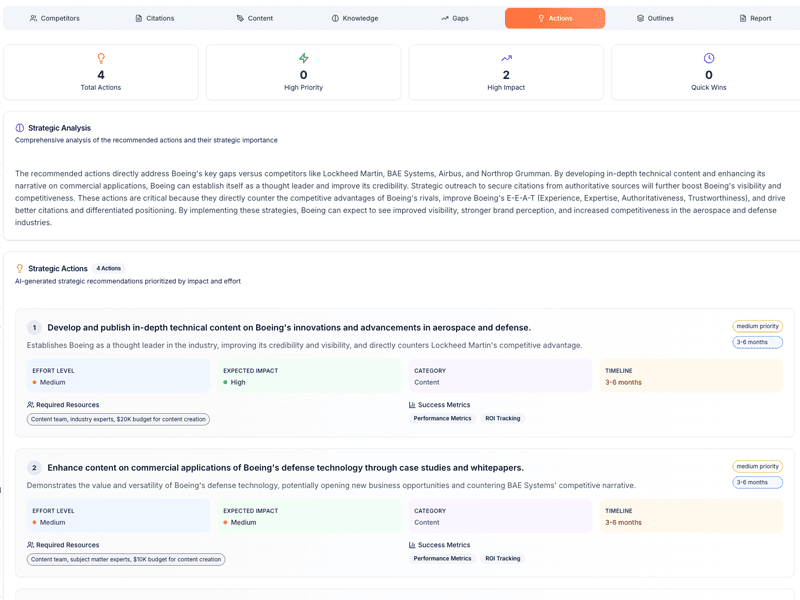Open action 1 about in-depth technical content
The width and height of the screenshot is (800, 600).
289,327
